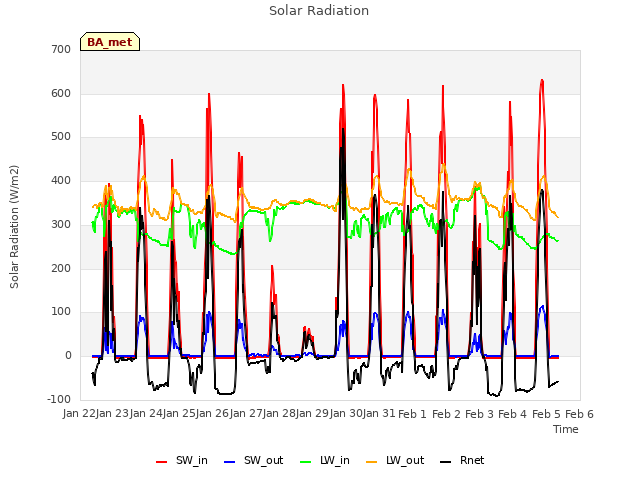
Task: Click the 300 y-axis tick label
Action: pyautogui.click(x=61, y=224)
